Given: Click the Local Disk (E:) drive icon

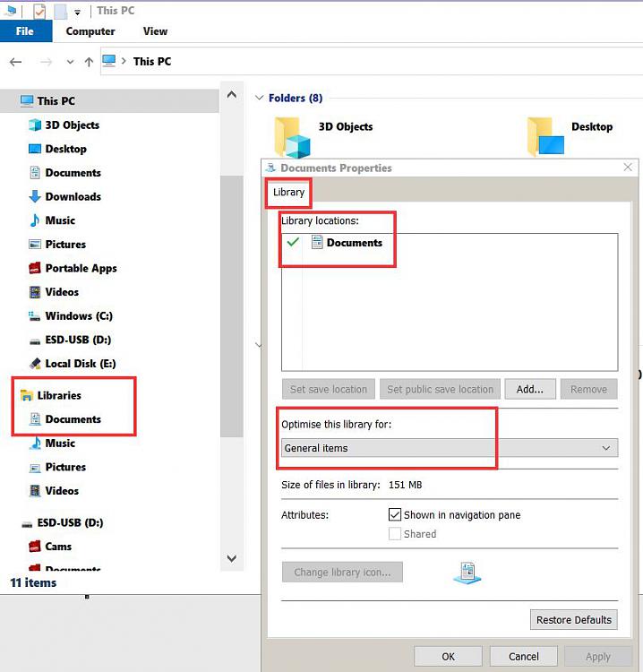Looking at the screenshot, I should click(x=35, y=364).
